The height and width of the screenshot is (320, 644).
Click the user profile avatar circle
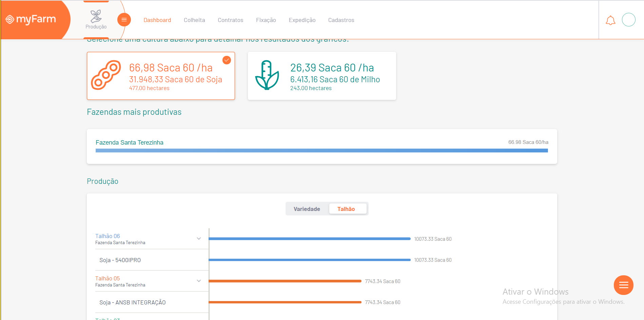pos(629,20)
